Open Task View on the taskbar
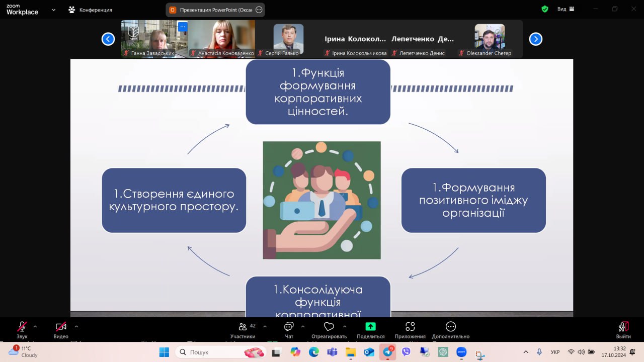The image size is (644, 362). click(276, 352)
